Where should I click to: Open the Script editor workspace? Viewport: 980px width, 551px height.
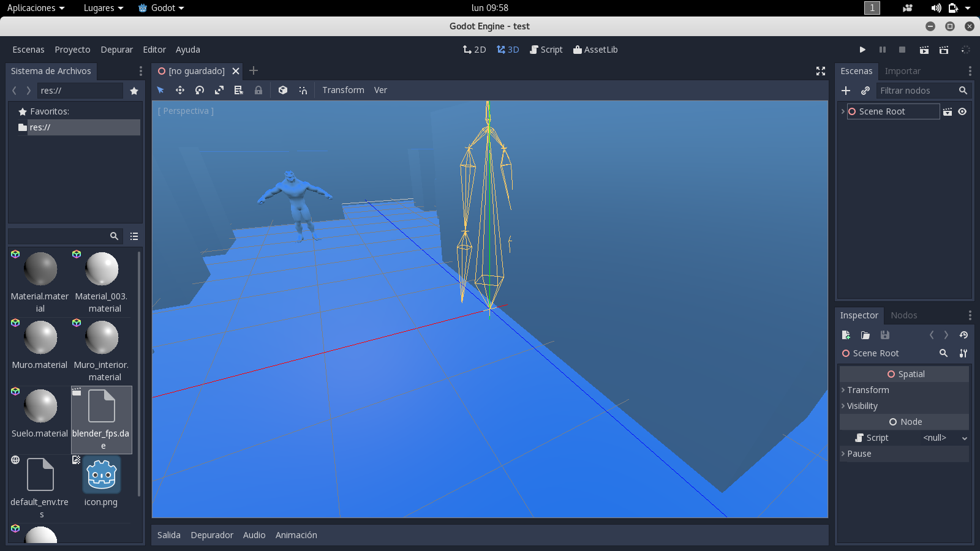[x=546, y=50]
